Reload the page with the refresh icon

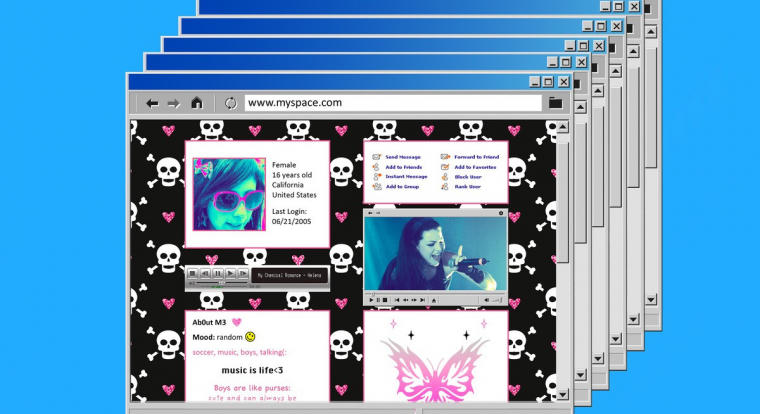click(230, 103)
